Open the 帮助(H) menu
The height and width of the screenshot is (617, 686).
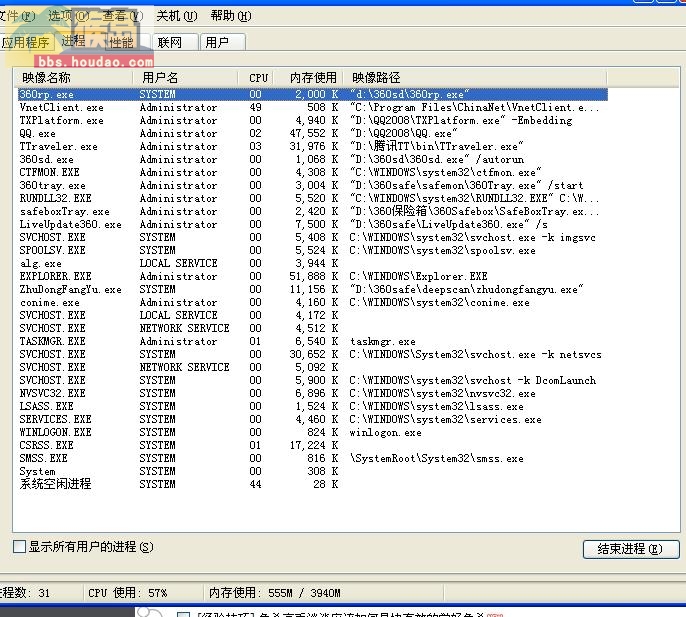[231, 16]
